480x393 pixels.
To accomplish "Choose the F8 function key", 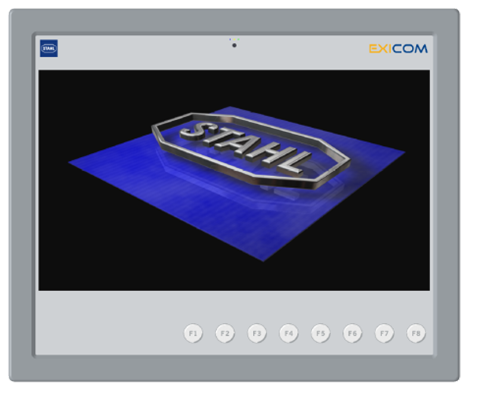I will pyautogui.click(x=416, y=333).
